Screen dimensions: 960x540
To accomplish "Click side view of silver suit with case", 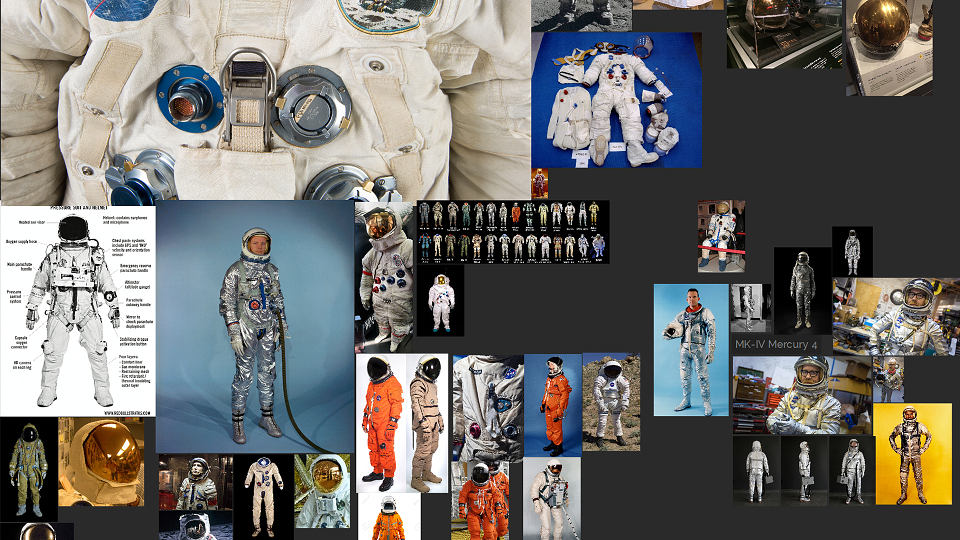I will (804, 470).
